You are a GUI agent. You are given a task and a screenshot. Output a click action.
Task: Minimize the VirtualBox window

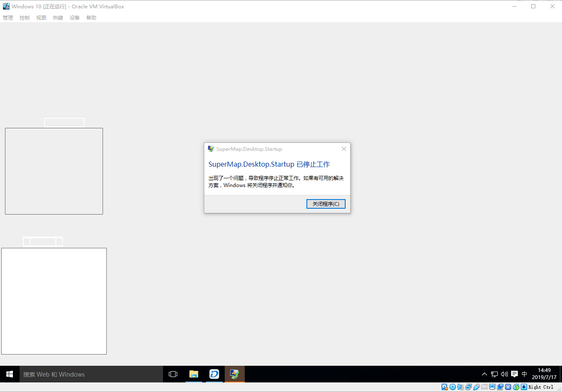click(x=514, y=6)
